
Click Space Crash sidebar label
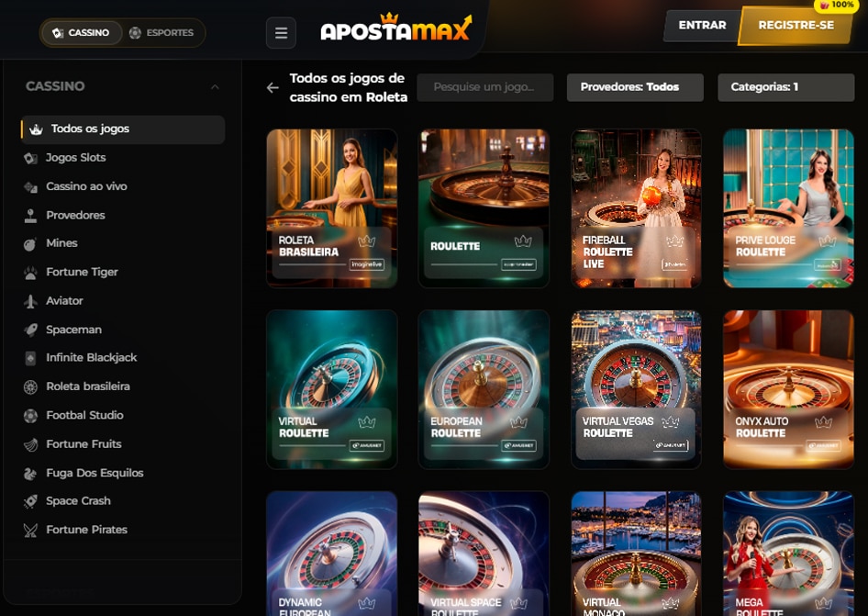tap(78, 501)
